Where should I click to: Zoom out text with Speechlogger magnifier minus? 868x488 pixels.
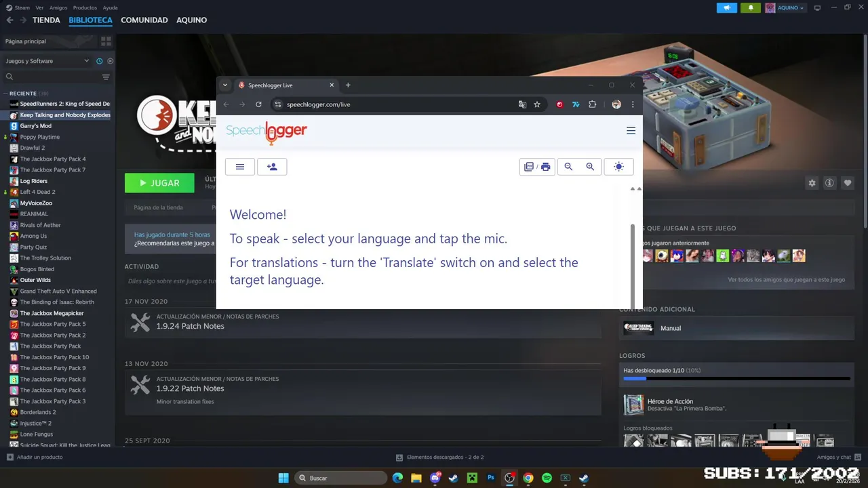(x=568, y=167)
